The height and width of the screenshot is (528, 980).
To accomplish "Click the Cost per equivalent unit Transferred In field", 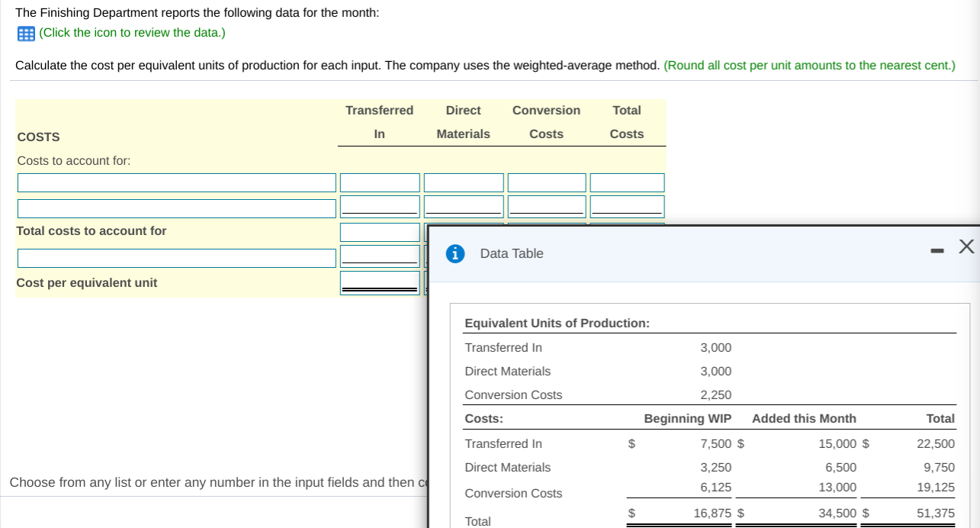I will click(x=379, y=282).
